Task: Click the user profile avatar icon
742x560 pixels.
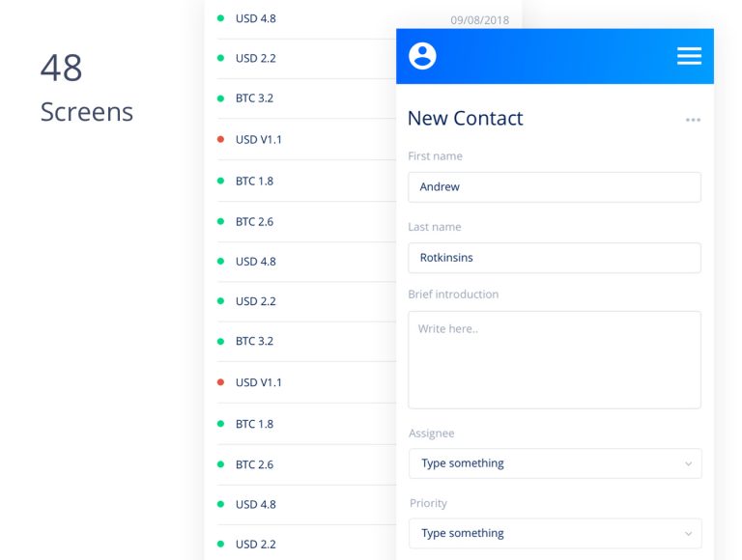Action: (422, 56)
